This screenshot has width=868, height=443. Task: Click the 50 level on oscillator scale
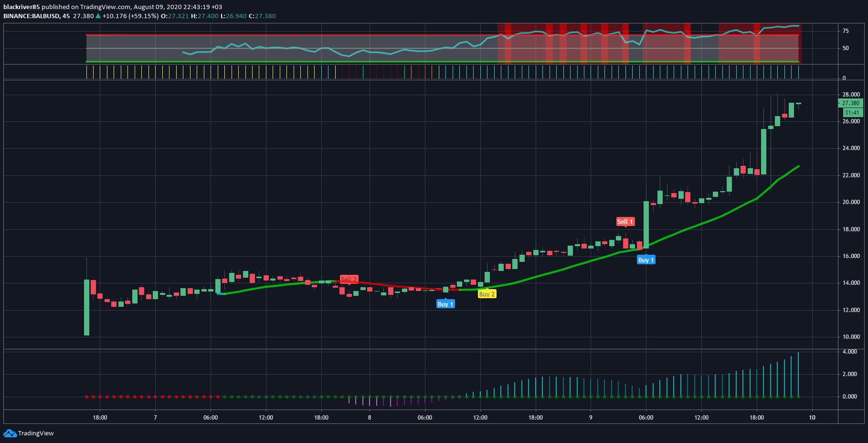[846, 48]
